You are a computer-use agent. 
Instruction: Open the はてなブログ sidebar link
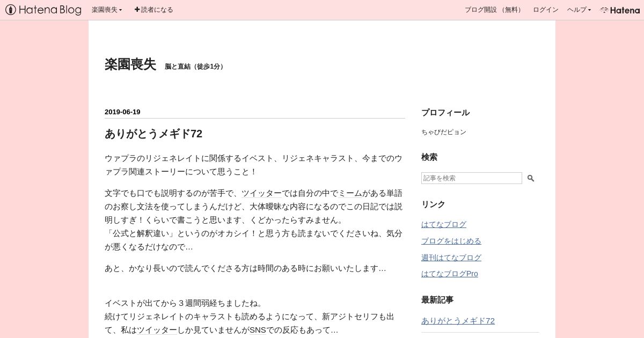click(x=444, y=224)
